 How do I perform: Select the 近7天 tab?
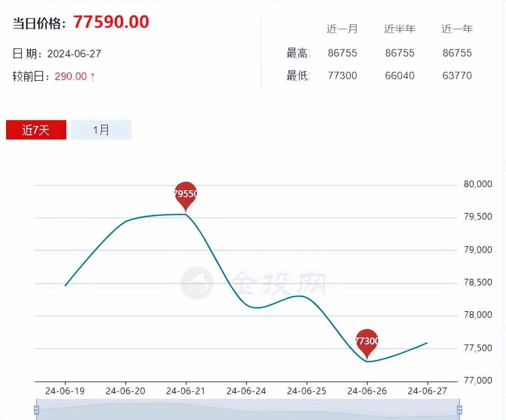point(36,130)
